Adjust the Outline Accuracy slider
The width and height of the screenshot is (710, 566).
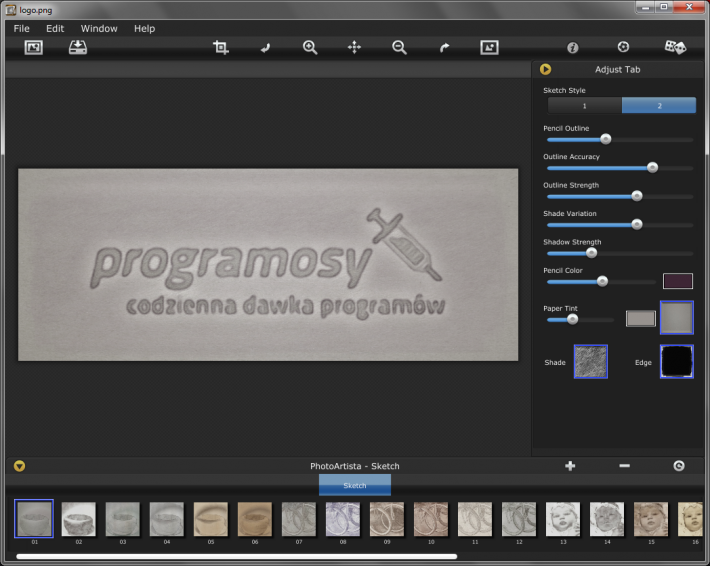[652, 168]
